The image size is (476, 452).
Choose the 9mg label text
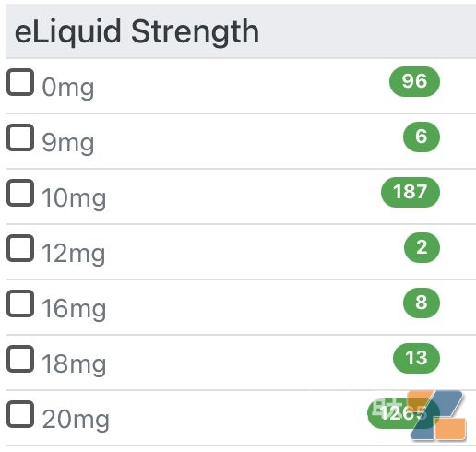pos(68,143)
